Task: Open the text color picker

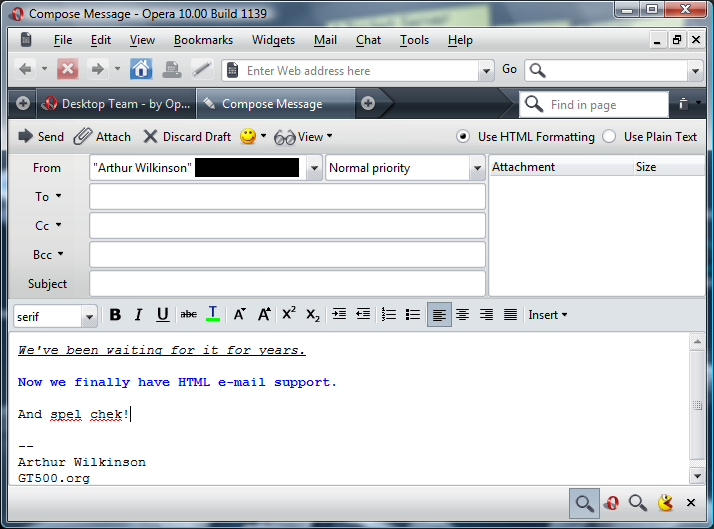Action: point(213,314)
